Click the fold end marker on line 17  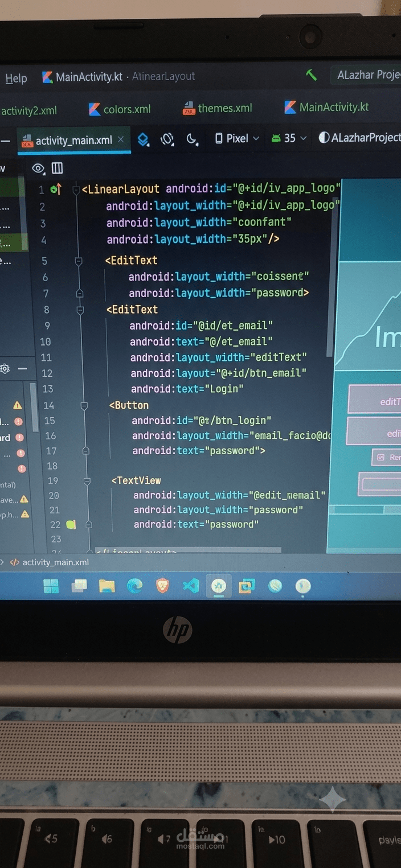(85, 451)
